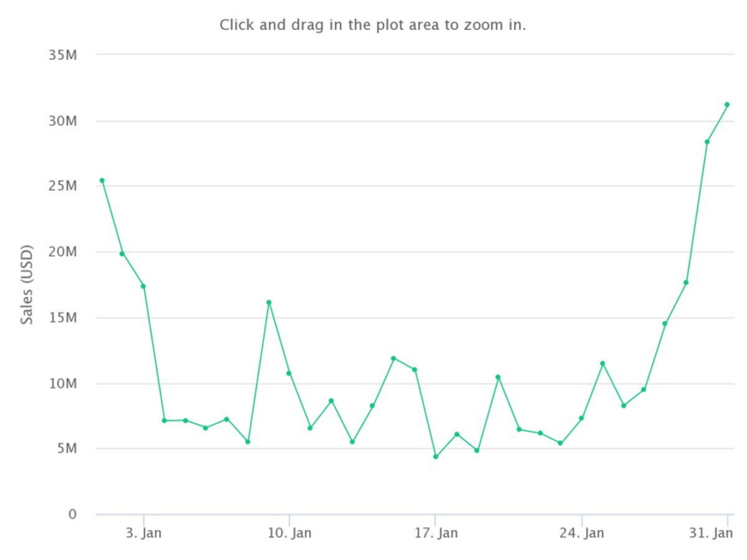The width and height of the screenshot is (747, 560).
Task: Click the 12M peak data point mid-January
Action: [394, 359]
